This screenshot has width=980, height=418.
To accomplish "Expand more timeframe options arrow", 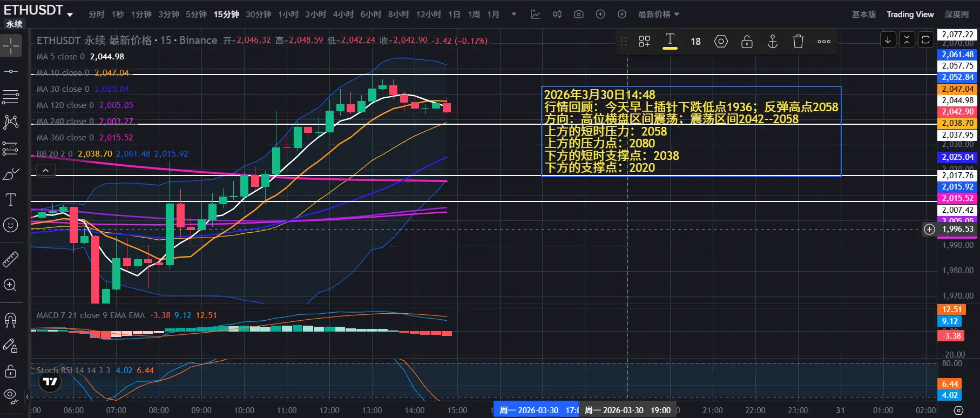I will (514, 14).
